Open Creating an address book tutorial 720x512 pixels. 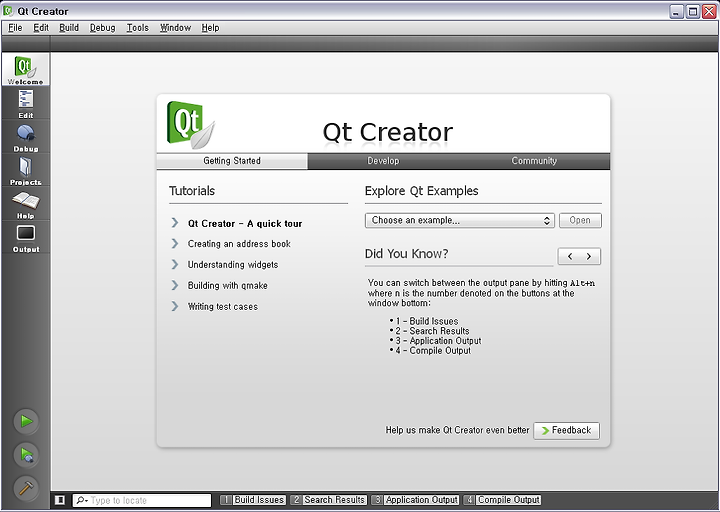click(x=239, y=244)
